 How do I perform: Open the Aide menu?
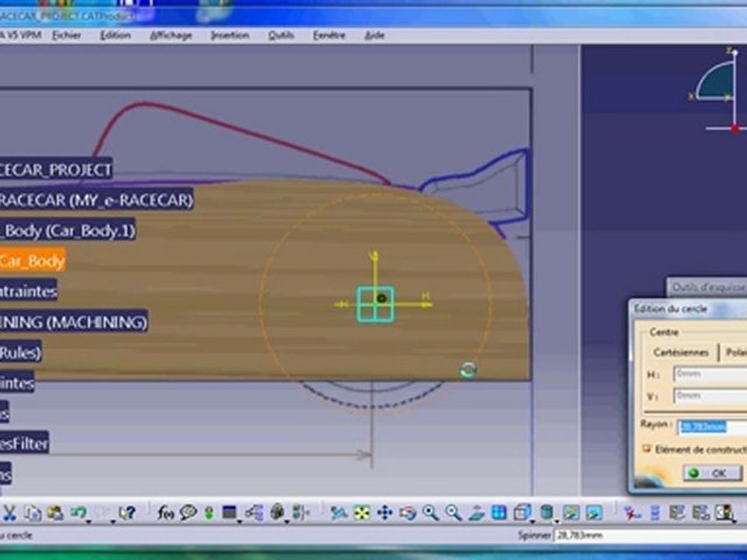pos(374,35)
